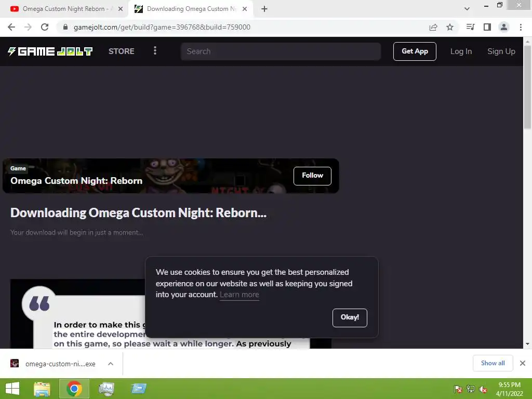The height and width of the screenshot is (399, 532).
Task: Open Windows Start button
Action: click(12, 389)
